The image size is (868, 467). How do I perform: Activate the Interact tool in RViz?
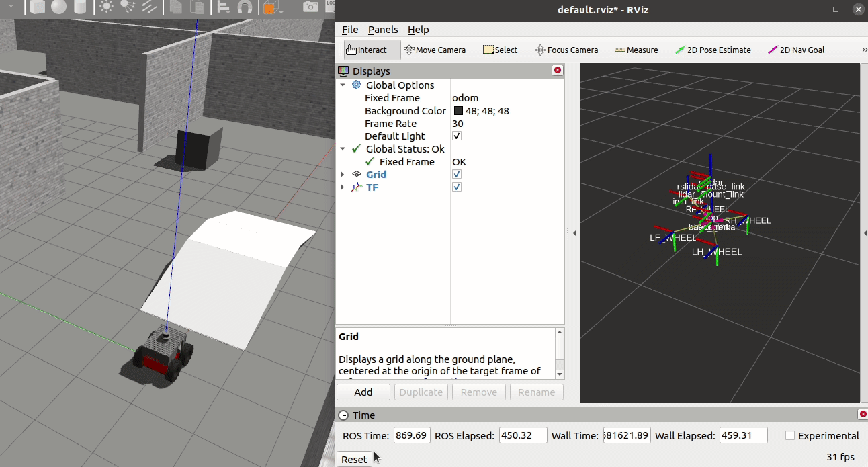coord(372,50)
